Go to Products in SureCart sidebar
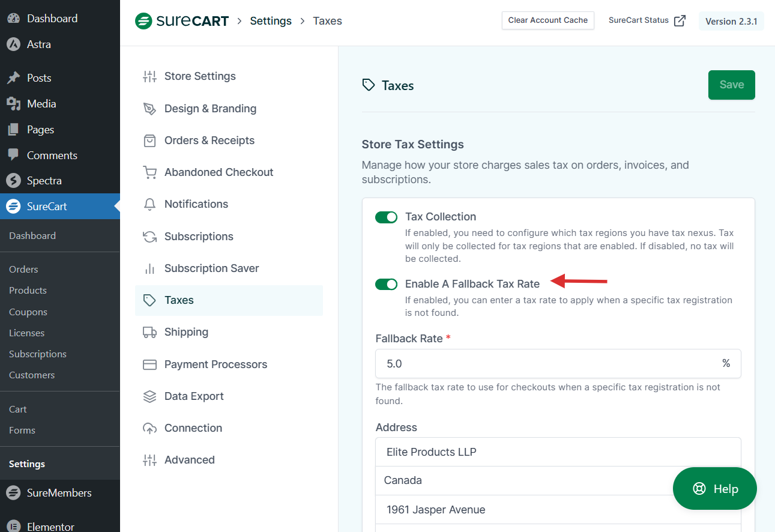 28,291
